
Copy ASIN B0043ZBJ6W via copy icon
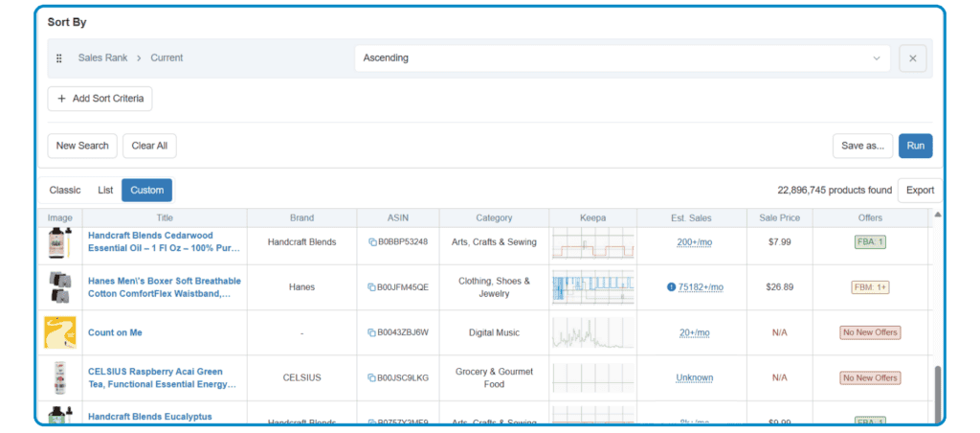pyautogui.click(x=372, y=332)
